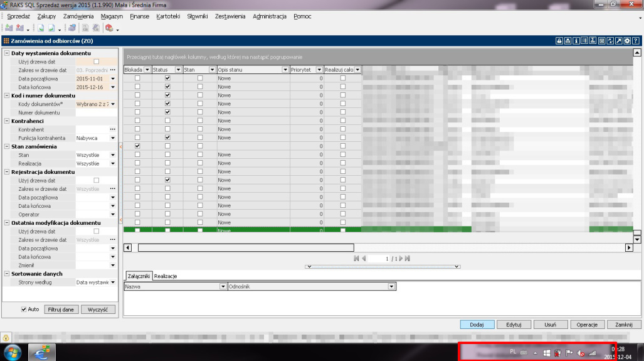644x361 pixels.
Task: Click the 'Wyczyść' button
Action: point(98,310)
